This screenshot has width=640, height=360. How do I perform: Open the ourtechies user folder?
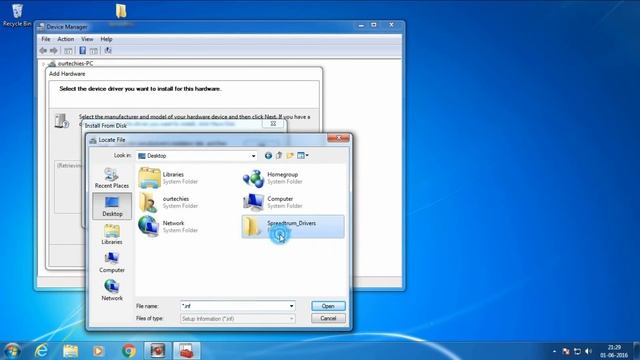168,202
